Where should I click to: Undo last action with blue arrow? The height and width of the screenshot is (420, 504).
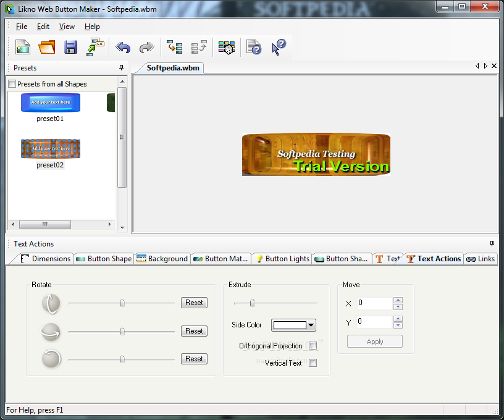[123, 48]
